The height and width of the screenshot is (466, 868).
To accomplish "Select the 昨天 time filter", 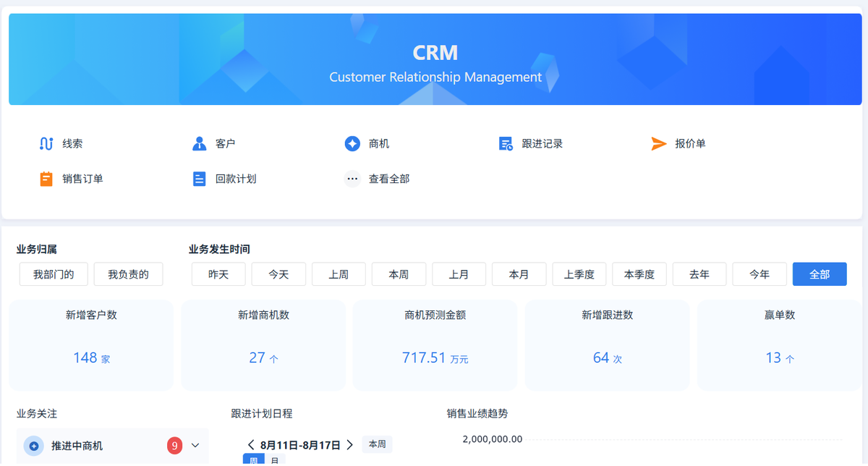I will click(218, 274).
